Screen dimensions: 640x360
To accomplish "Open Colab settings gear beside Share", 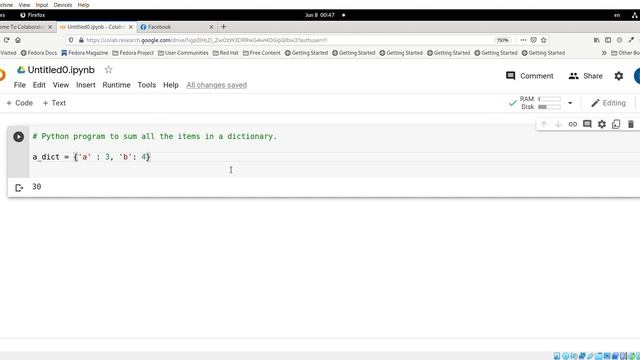I will [619, 76].
